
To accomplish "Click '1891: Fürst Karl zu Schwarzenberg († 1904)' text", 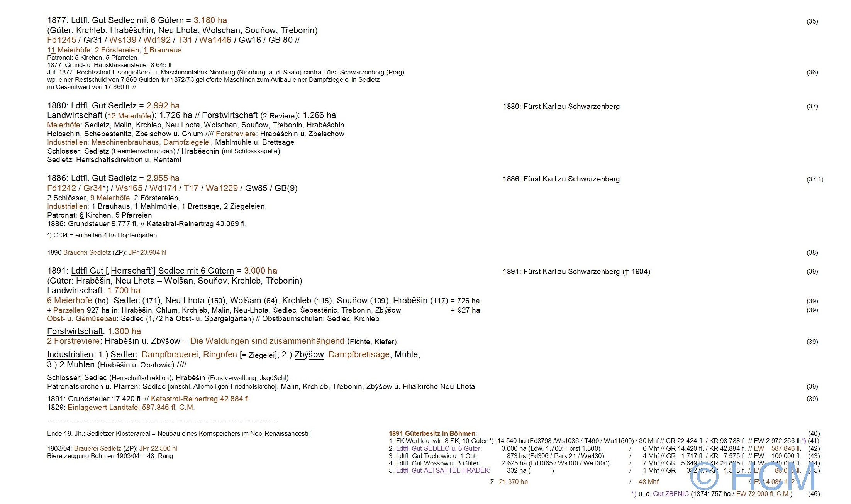I will click(576, 271).
